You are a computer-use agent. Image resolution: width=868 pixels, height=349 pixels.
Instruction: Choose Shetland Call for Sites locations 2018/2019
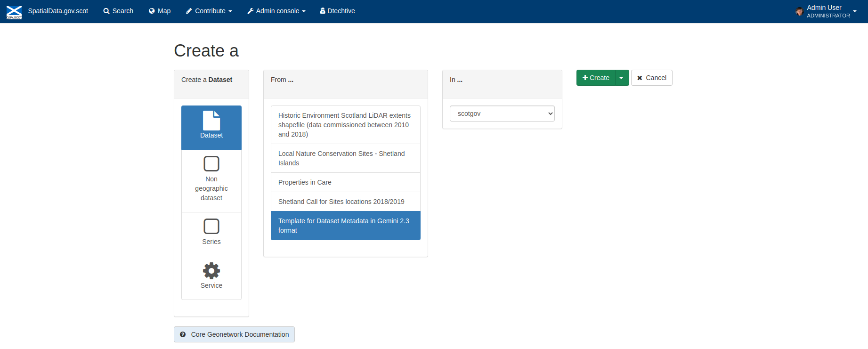[x=346, y=202]
